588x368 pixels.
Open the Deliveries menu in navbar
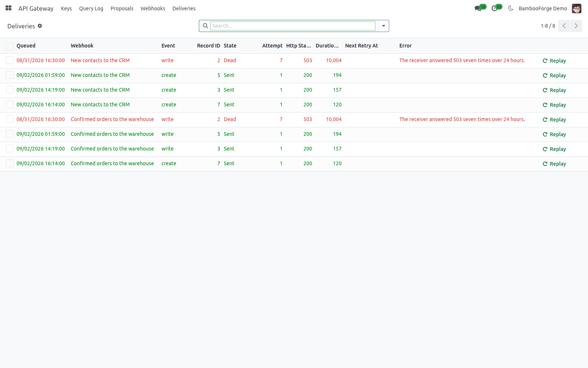tap(184, 8)
